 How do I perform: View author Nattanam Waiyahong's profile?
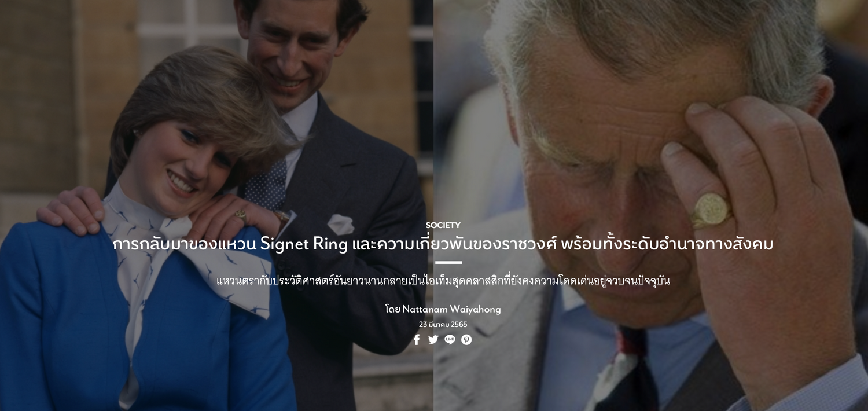point(452,309)
